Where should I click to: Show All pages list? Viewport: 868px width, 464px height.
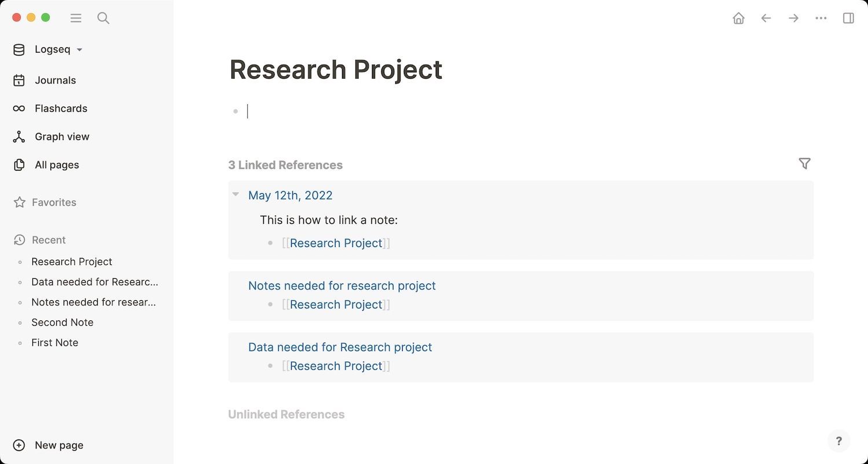(x=57, y=165)
